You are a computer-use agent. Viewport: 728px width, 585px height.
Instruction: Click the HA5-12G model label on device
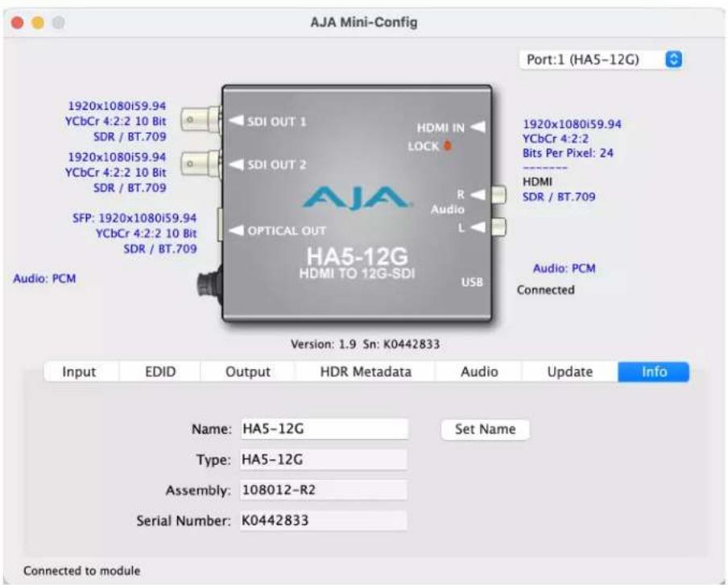(357, 256)
